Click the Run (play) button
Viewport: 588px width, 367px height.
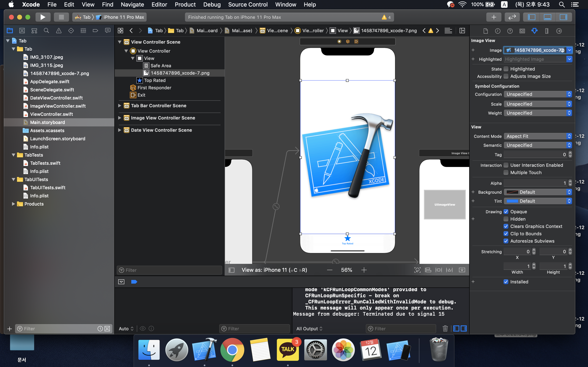tap(43, 17)
